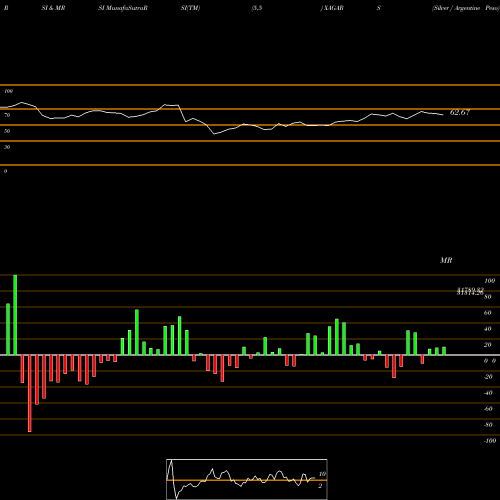Click the 'SI & MR' header text

[x=53, y=8]
